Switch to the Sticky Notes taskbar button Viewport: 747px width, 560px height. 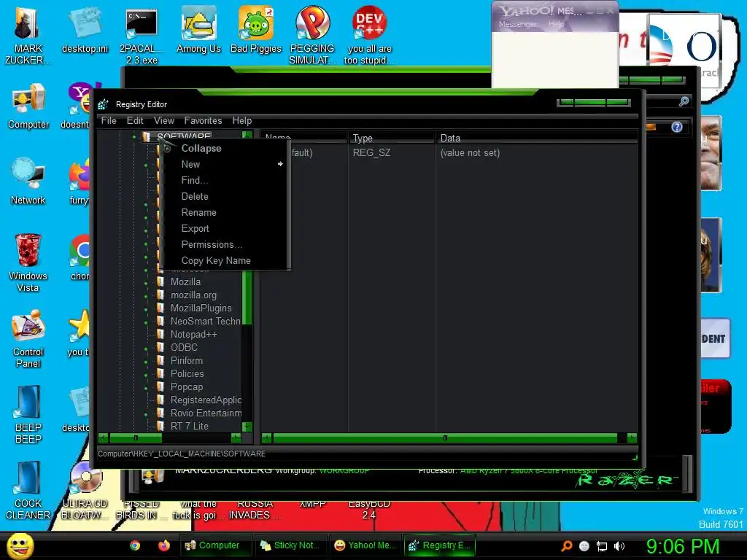(x=290, y=545)
